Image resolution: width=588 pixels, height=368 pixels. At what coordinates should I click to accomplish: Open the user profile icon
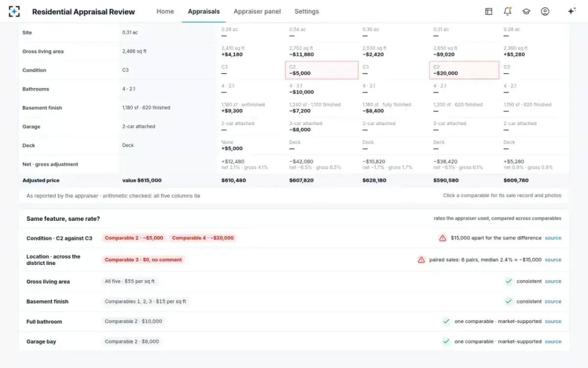[x=545, y=11]
